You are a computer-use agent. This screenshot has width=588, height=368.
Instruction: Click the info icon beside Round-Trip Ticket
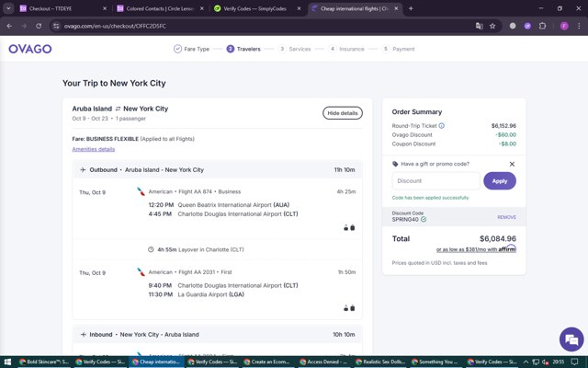(x=442, y=126)
